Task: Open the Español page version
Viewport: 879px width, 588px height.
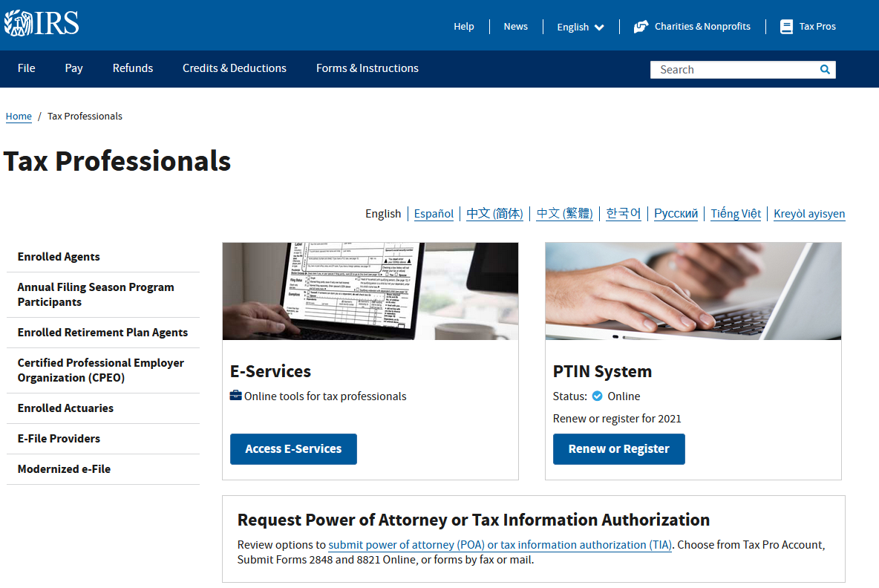Action: pos(434,214)
